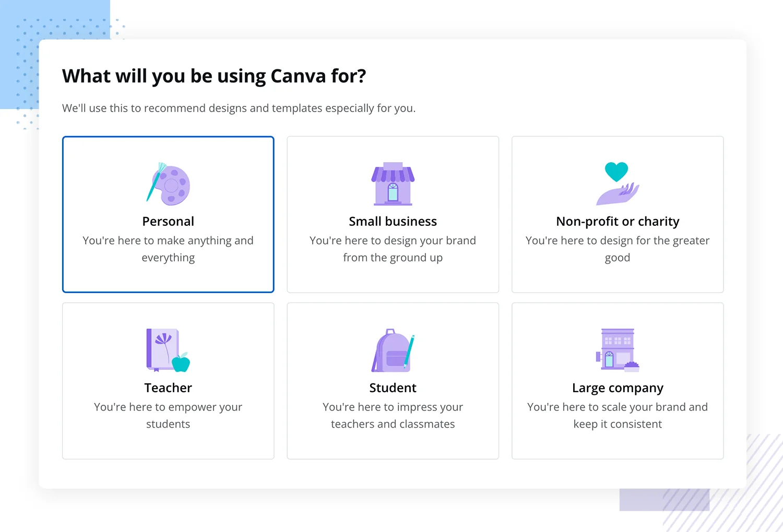Click "make anything and everything" description
The width and height of the screenshot is (783, 532).
[x=168, y=249]
